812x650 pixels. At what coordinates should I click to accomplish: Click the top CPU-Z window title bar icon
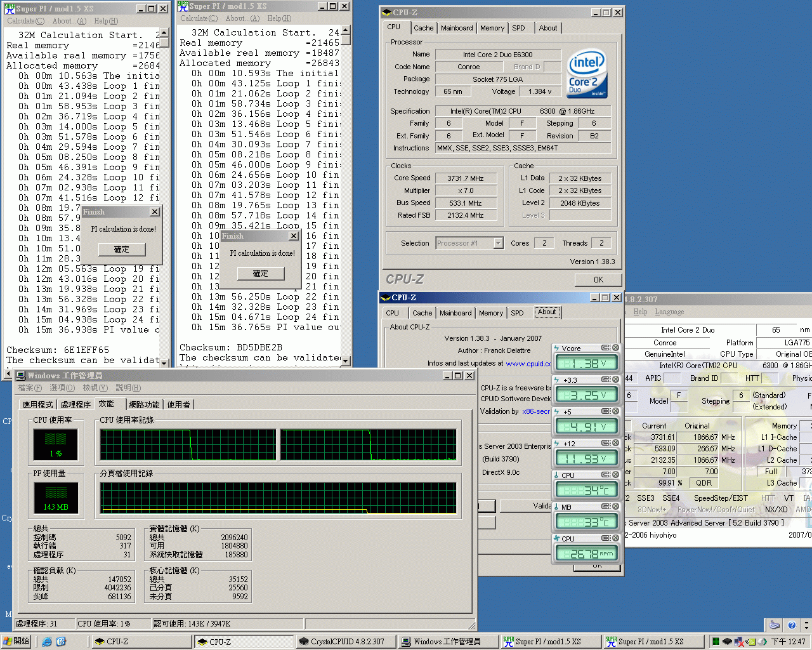(x=386, y=13)
